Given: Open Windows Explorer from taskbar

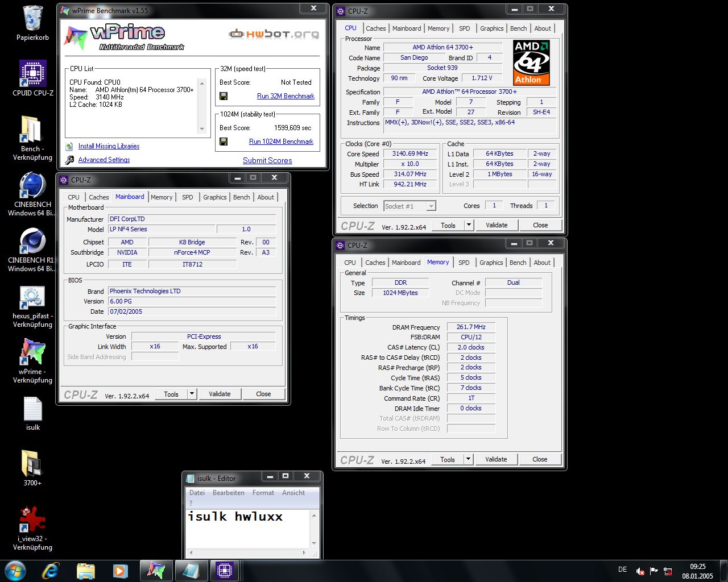Looking at the screenshot, I should point(86,571).
